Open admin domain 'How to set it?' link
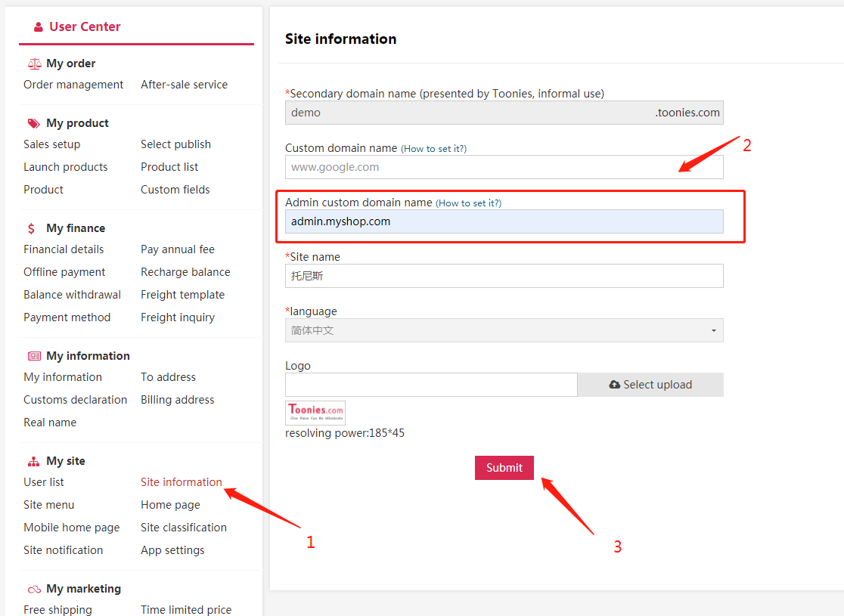Image resolution: width=844 pixels, height=616 pixels. [468, 203]
